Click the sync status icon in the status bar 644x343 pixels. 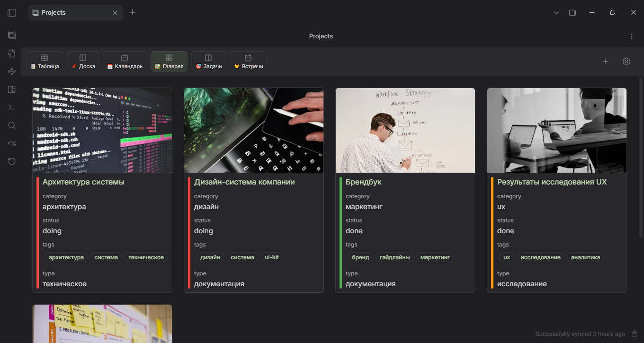point(635,334)
